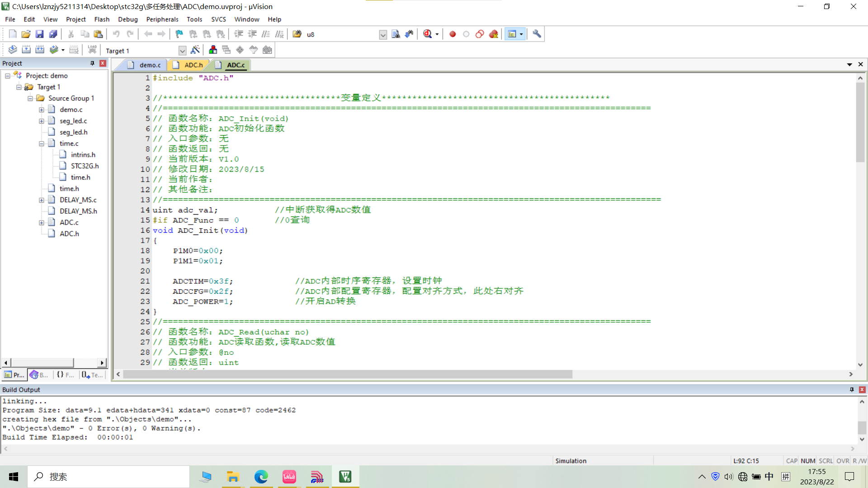Insert a breakpoint with the red dot
Image resolution: width=868 pixels, height=488 pixels.
[453, 34]
